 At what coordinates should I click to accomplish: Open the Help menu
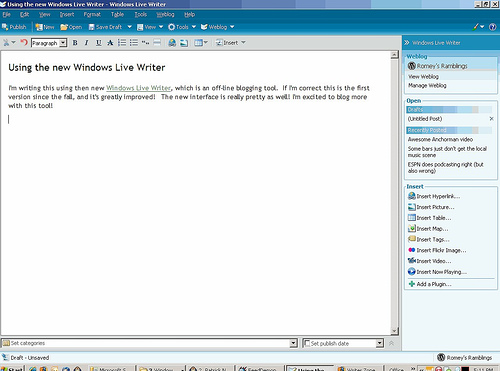coord(189,15)
